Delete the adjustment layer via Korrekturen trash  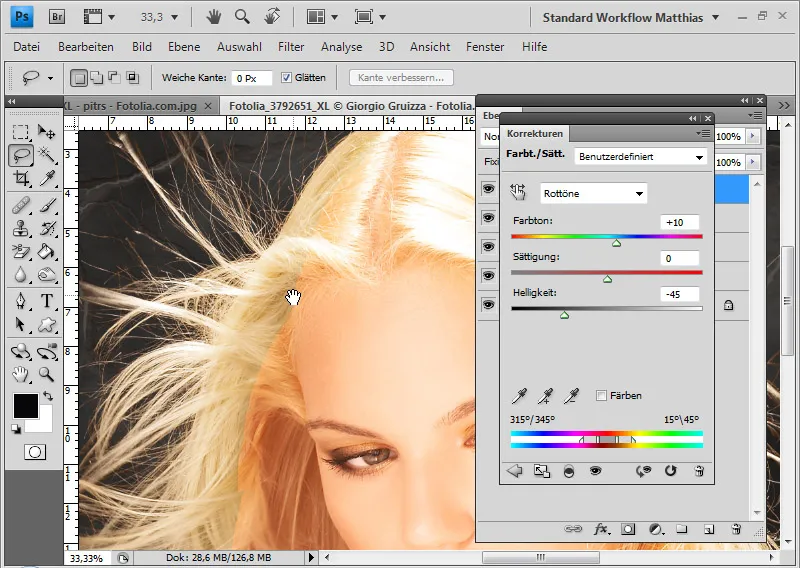point(699,471)
